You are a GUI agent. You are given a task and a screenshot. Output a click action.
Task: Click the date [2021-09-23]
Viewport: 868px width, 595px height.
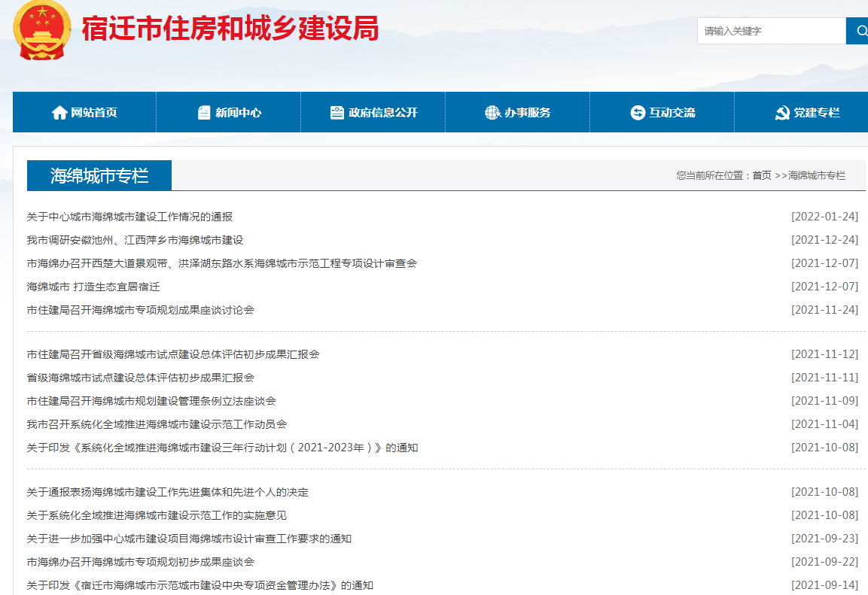[x=824, y=538]
